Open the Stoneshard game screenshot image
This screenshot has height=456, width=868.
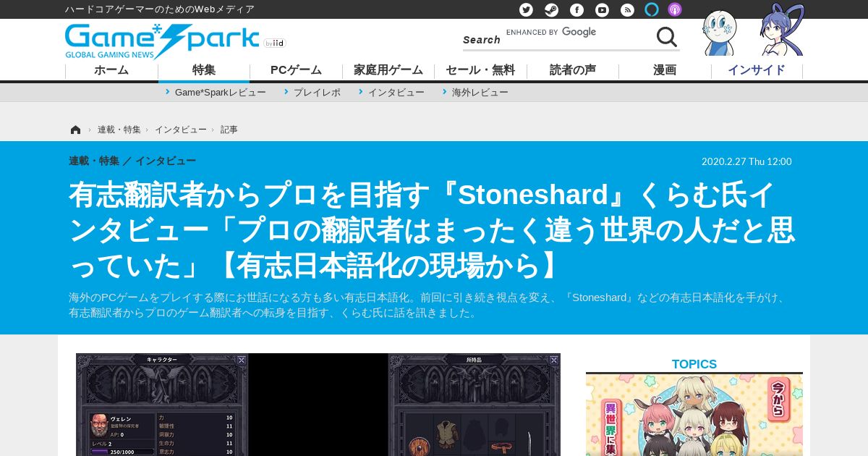pyautogui.click(x=318, y=405)
